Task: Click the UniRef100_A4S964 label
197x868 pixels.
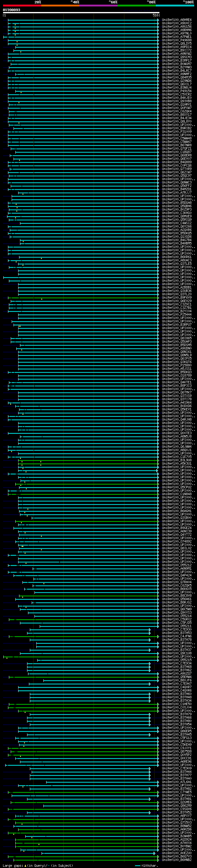Action: tap(177, 403)
